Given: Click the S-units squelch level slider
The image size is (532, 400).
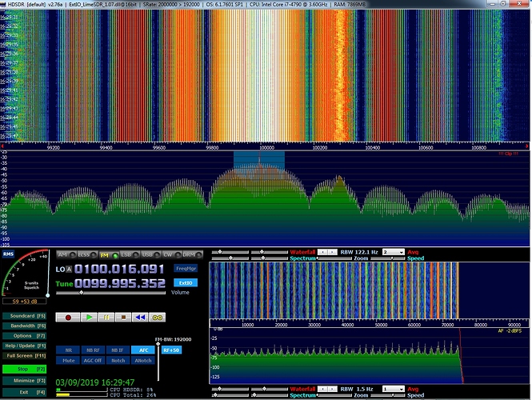Looking at the screenshot, I should click(x=48, y=273).
